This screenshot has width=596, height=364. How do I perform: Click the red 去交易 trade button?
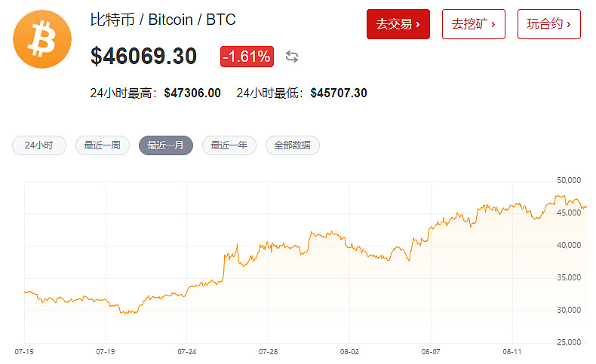(x=398, y=24)
